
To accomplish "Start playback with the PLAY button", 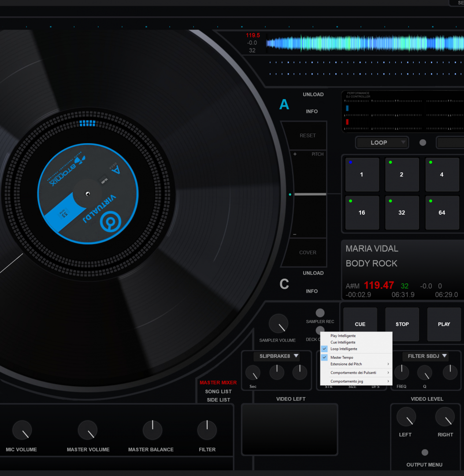I will tap(444, 324).
